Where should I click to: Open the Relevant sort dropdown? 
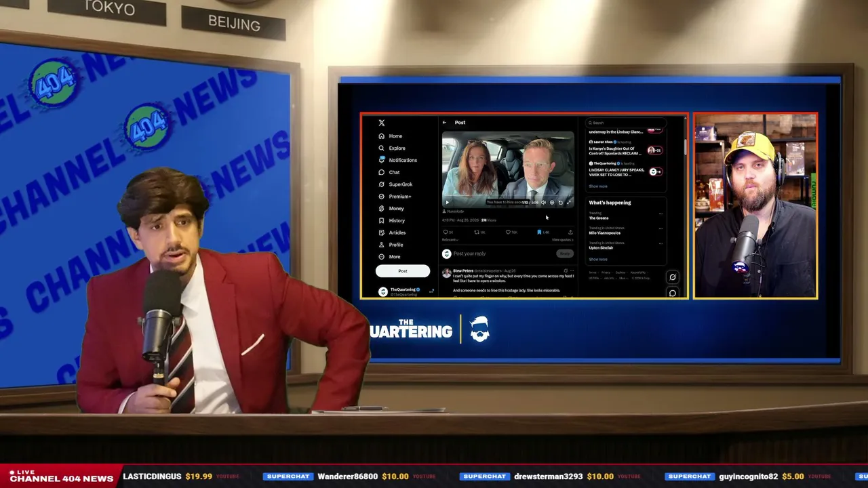(x=450, y=240)
